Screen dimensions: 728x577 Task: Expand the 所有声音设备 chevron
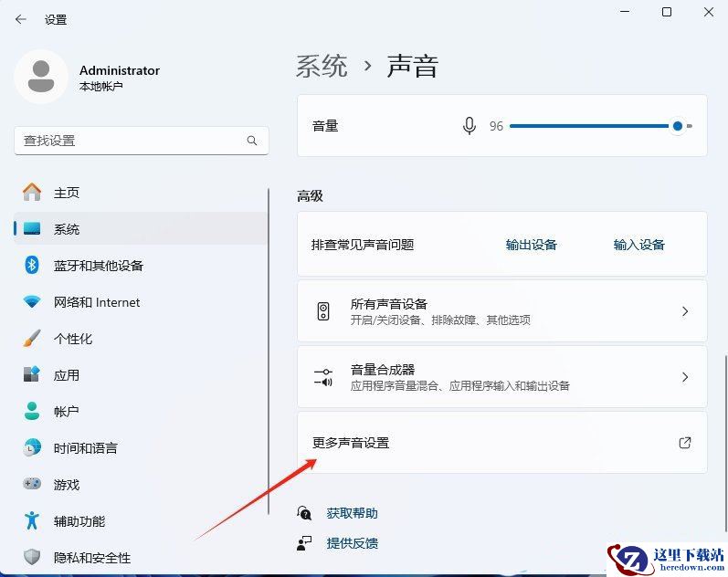click(685, 311)
